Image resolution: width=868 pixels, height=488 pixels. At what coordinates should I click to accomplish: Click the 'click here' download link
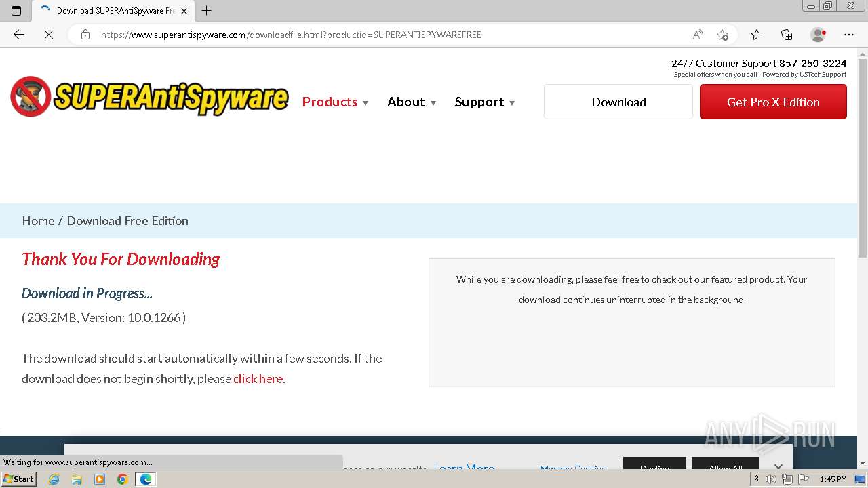click(x=258, y=379)
